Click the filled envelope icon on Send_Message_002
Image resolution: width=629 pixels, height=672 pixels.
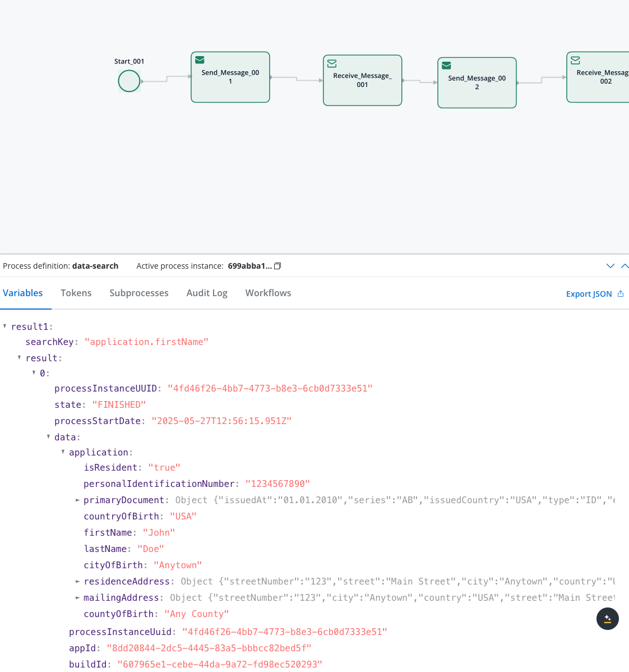(x=446, y=66)
